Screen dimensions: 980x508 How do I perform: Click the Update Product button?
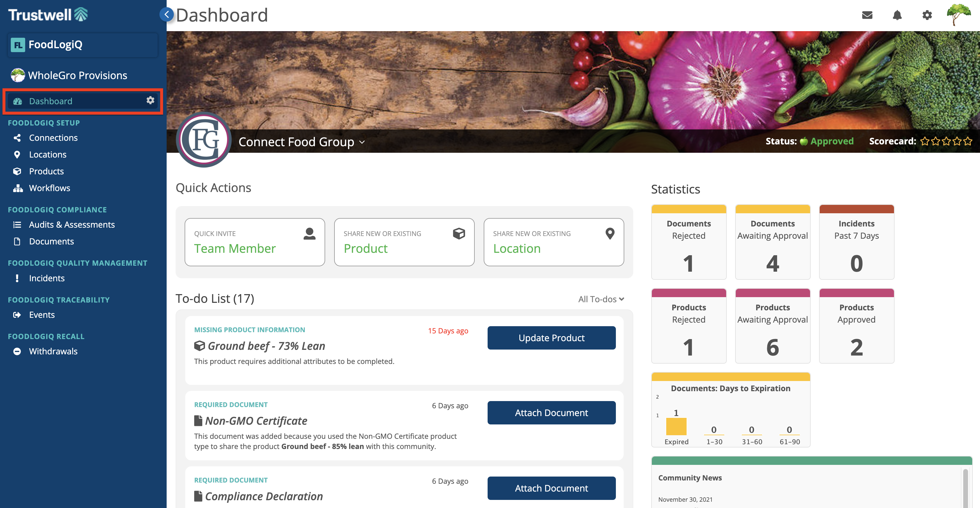click(551, 338)
